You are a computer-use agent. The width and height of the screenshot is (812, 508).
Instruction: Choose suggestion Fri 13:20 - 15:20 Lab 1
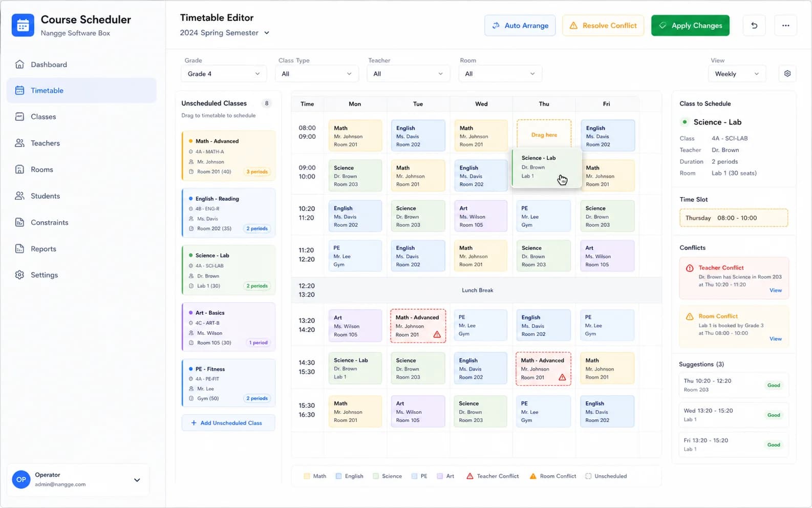[x=733, y=444]
